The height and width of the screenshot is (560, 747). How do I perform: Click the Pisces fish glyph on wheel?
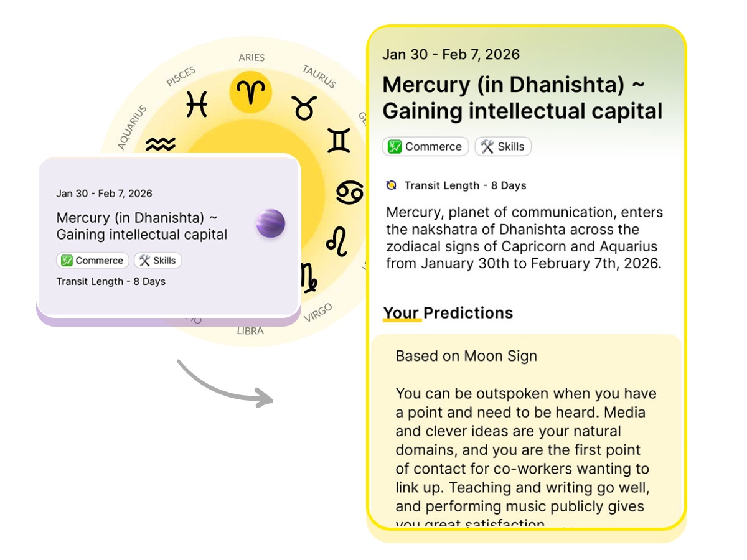[197, 104]
